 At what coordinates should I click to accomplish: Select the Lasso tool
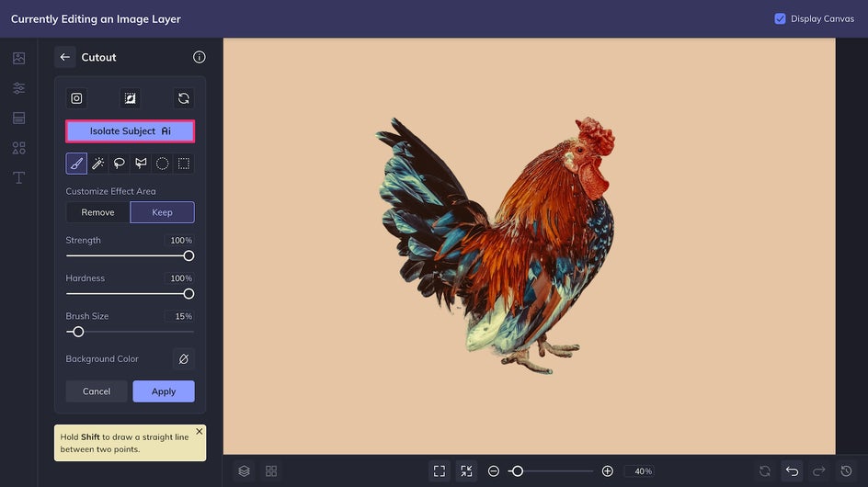[119, 164]
